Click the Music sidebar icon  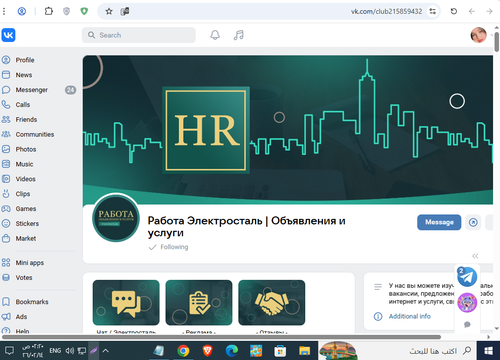(x=6, y=164)
